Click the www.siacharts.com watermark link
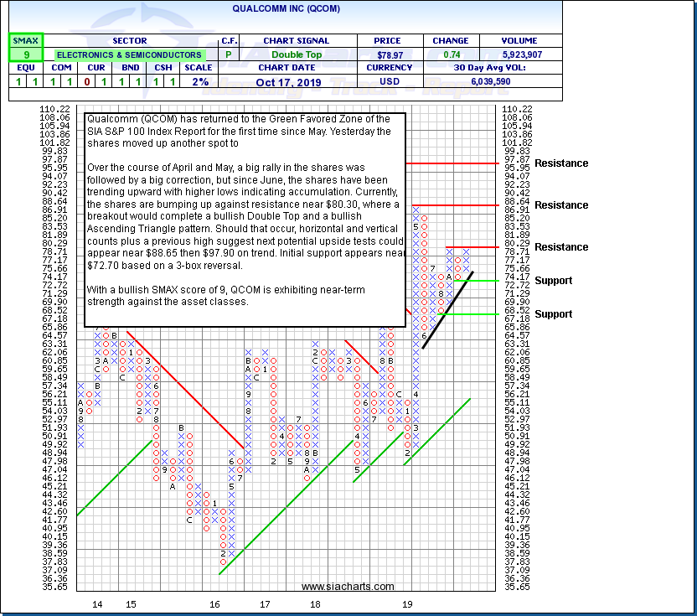The height and width of the screenshot is (616, 697). pos(348,587)
